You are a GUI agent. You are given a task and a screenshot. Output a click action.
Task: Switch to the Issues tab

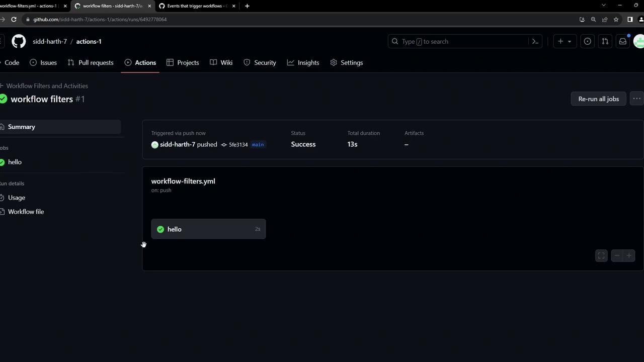click(43, 62)
